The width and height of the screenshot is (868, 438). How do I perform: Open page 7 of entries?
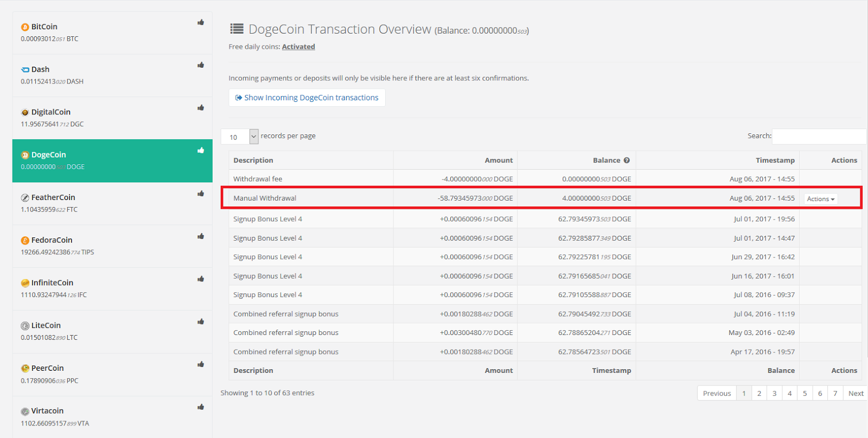835,394
